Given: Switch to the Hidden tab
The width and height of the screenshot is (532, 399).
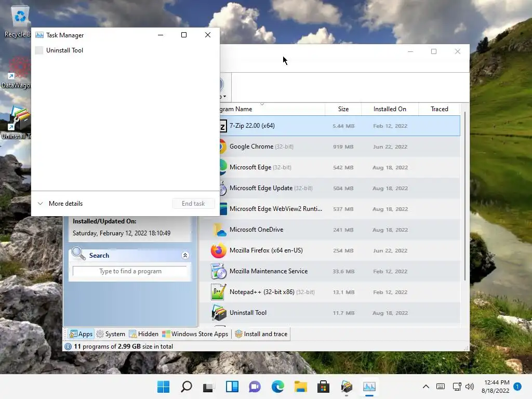Looking at the screenshot, I should (x=143, y=334).
